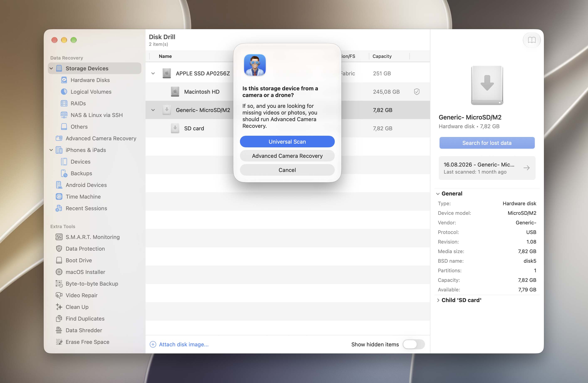Expand the Child 'SD card' section
This screenshot has width=588, height=383.
pyautogui.click(x=438, y=300)
